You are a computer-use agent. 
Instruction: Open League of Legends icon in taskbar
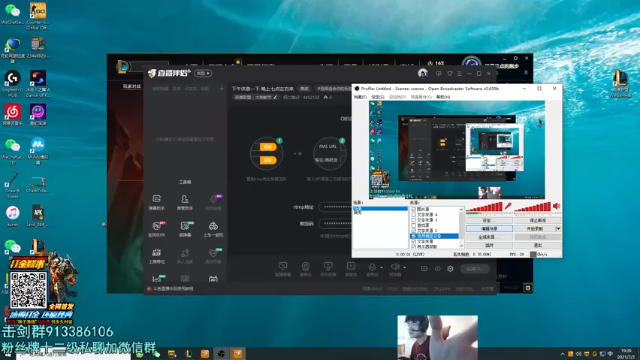point(189,353)
